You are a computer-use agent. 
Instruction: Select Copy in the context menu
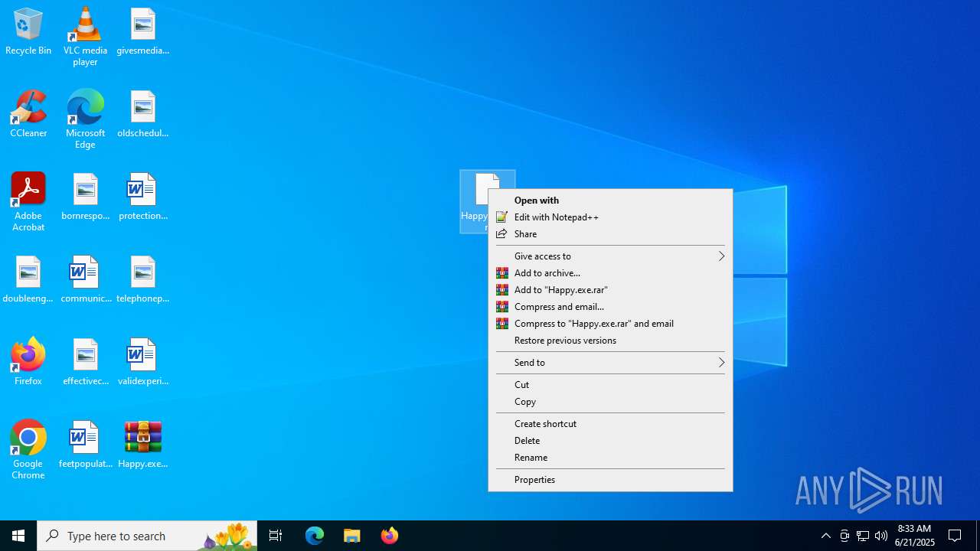click(610, 402)
